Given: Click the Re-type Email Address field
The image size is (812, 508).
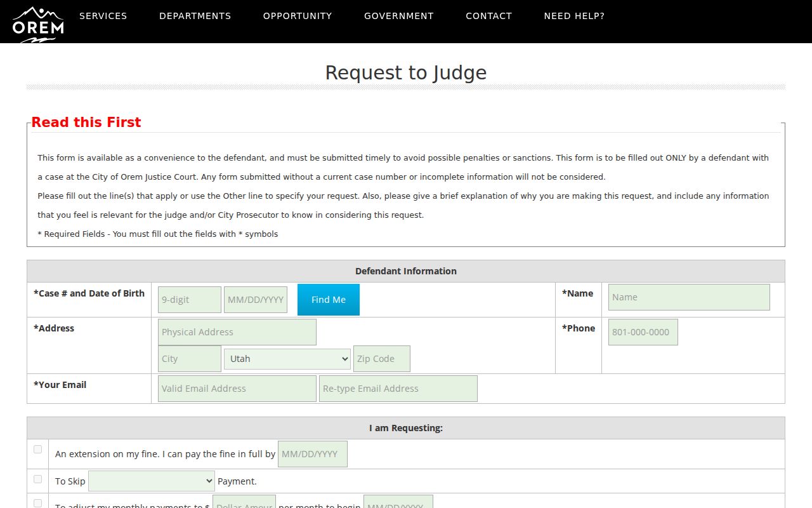Looking at the screenshot, I should [398, 389].
